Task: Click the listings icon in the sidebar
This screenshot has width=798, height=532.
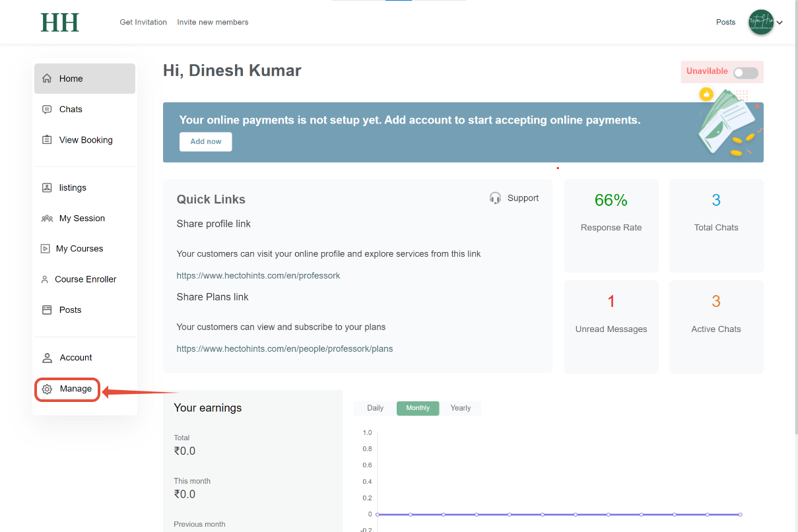Action: [47, 187]
